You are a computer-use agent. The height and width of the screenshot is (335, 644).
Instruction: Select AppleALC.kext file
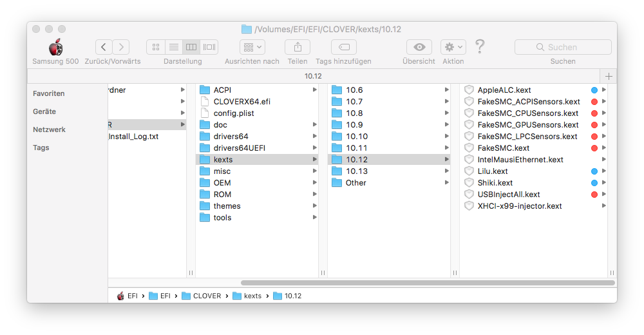point(533,90)
